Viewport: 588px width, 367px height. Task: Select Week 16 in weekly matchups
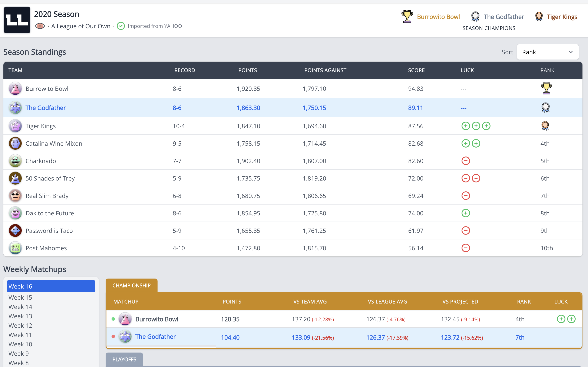click(51, 286)
